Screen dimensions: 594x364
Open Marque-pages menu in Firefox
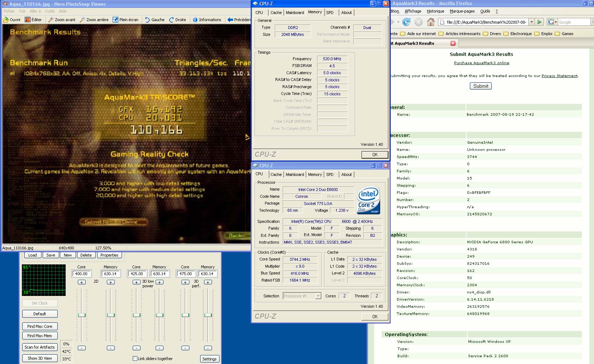click(x=462, y=11)
